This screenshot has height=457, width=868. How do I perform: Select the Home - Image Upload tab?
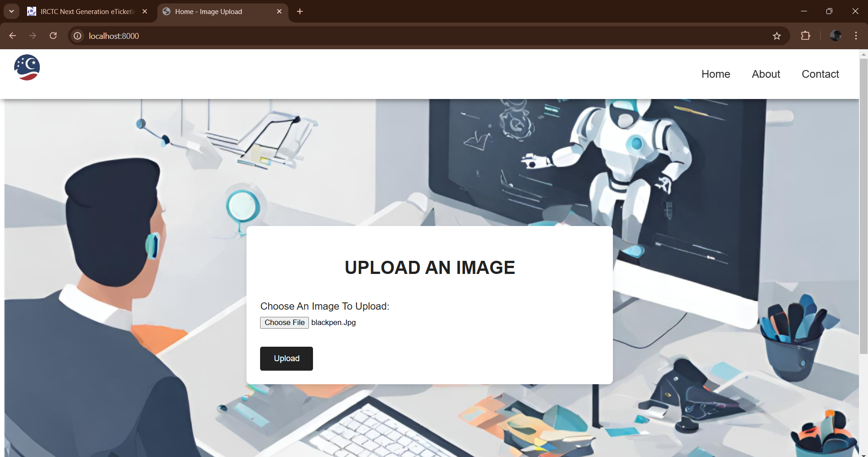coord(213,12)
